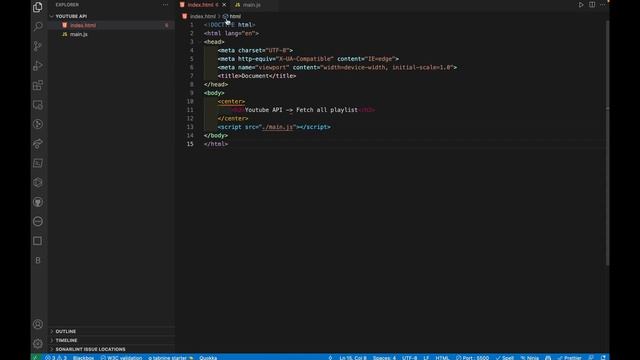Open the Manage gear icon
The width and height of the screenshot is (640, 360).
point(38,343)
